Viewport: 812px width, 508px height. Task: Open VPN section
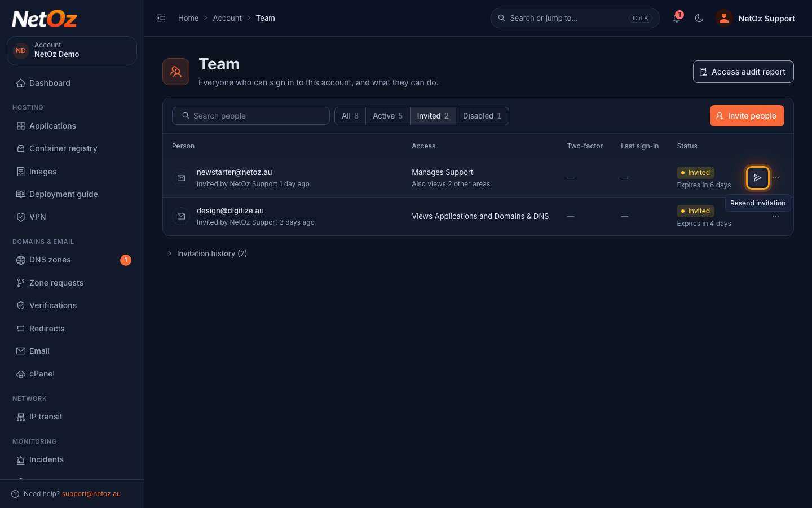coord(72,217)
